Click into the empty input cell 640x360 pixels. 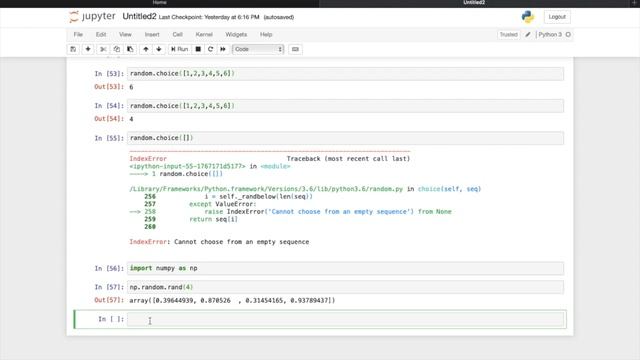345,319
